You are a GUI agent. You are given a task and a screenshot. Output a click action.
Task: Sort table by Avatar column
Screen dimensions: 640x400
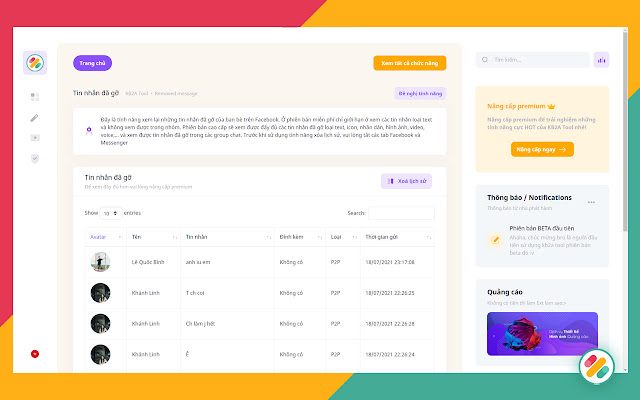(x=105, y=237)
